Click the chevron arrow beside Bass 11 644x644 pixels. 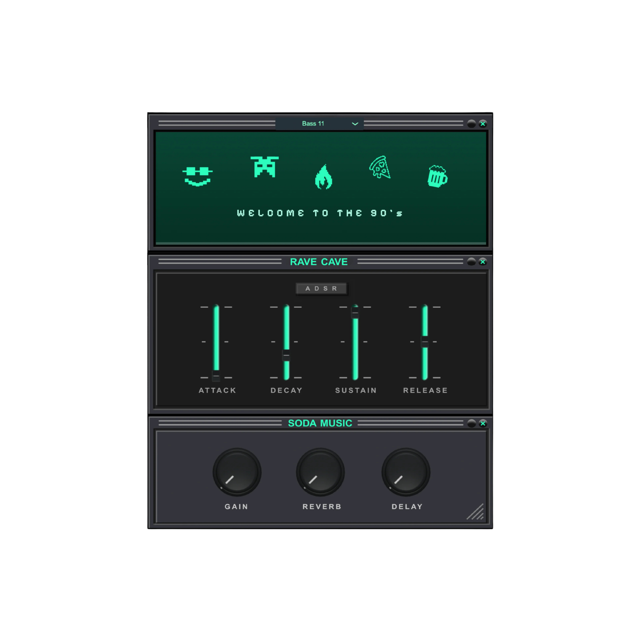pyautogui.click(x=355, y=124)
